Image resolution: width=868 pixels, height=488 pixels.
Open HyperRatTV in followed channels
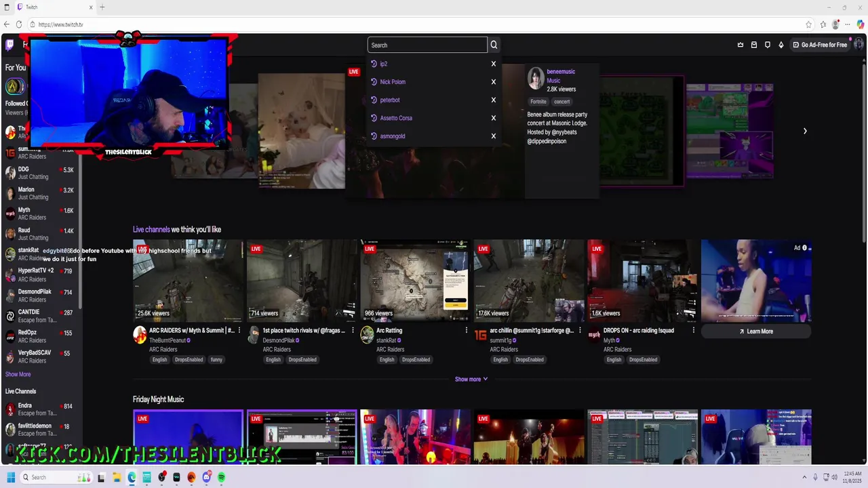pos(41,274)
